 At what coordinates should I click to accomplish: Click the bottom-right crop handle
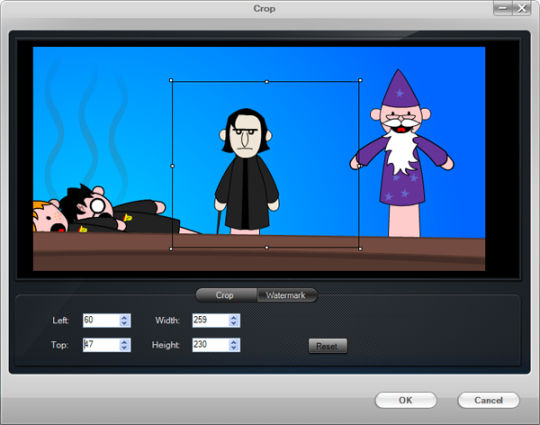(360, 249)
